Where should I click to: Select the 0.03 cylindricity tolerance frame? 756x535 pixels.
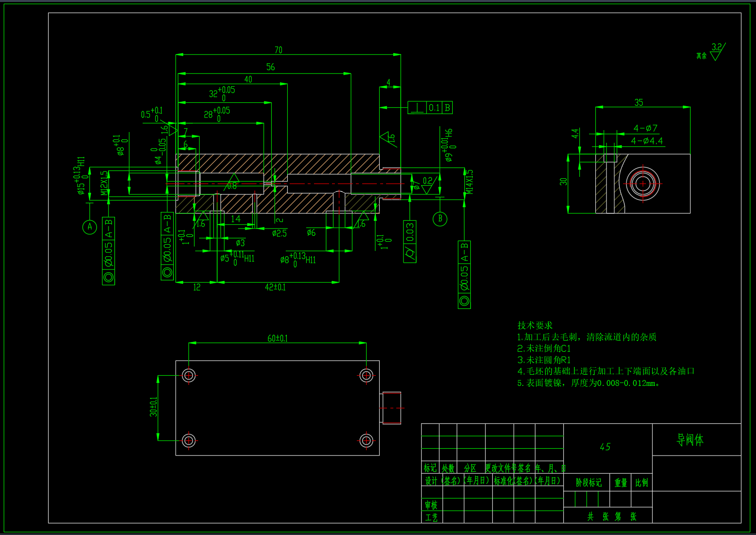click(410, 241)
